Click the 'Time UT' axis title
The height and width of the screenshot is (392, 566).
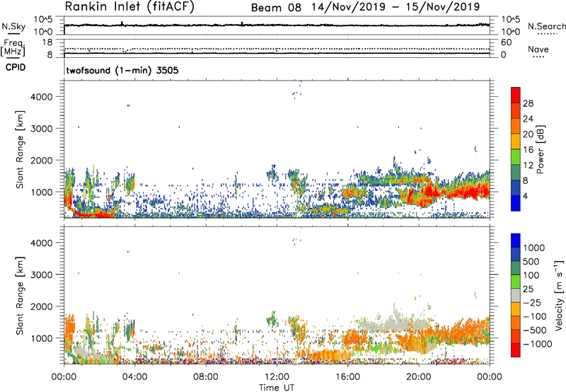tap(277, 388)
